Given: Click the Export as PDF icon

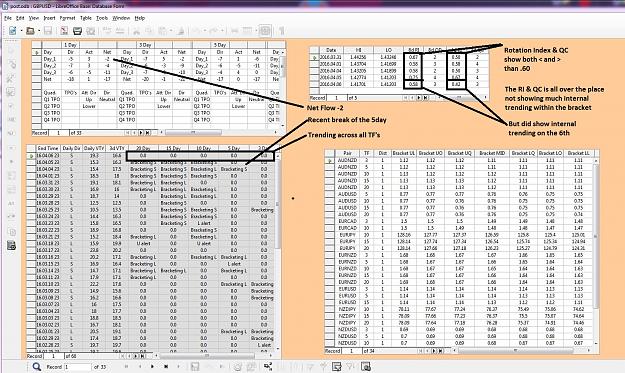Looking at the screenshot, I should click(x=64, y=31).
